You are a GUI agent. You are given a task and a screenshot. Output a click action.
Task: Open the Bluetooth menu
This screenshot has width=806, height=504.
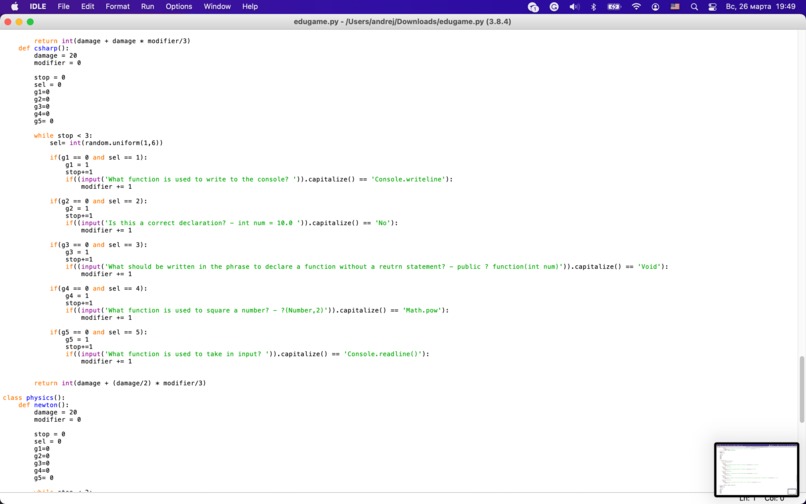pyautogui.click(x=593, y=7)
